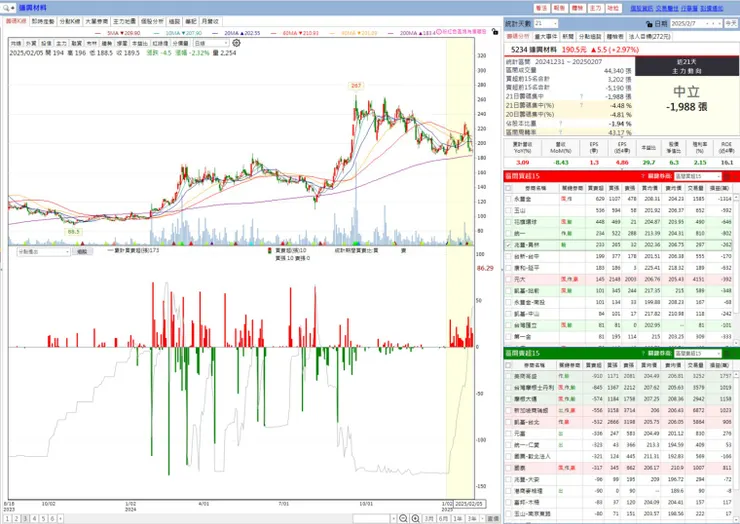
Task: Click the 3月 range button
Action: pos(429,518)
